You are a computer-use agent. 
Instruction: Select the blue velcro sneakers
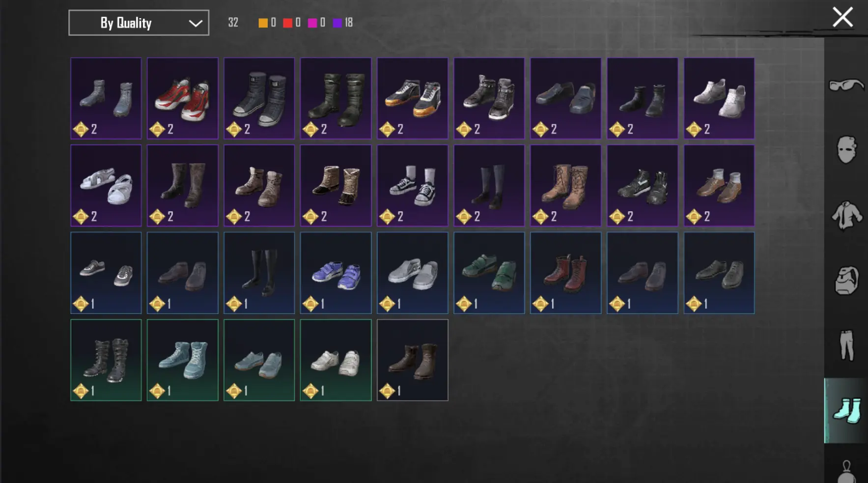[336, 273]
